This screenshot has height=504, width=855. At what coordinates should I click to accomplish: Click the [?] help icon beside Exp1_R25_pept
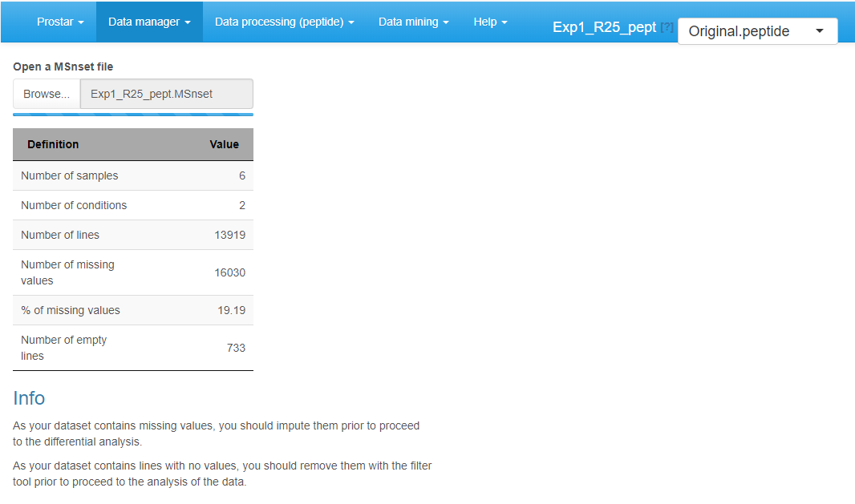click(667, 26)
